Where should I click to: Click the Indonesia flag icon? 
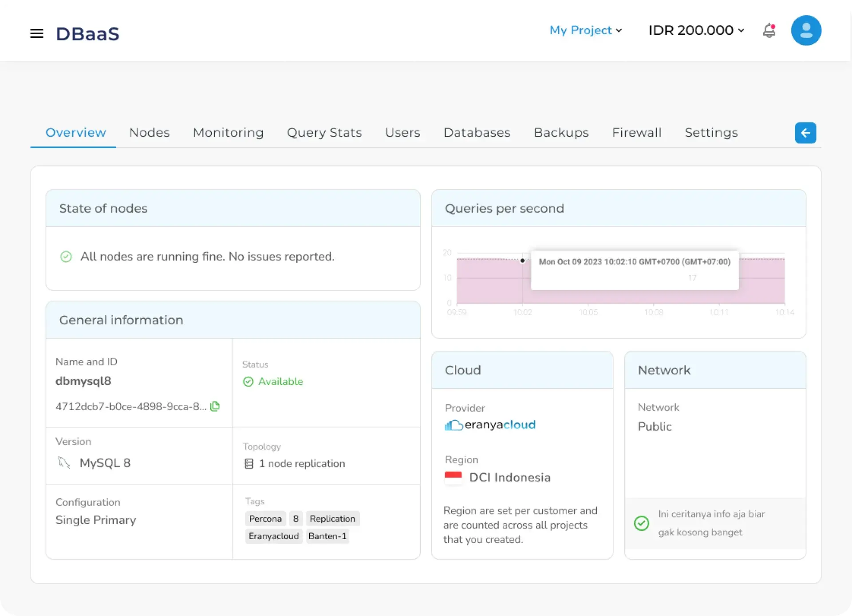pos(453,477)
